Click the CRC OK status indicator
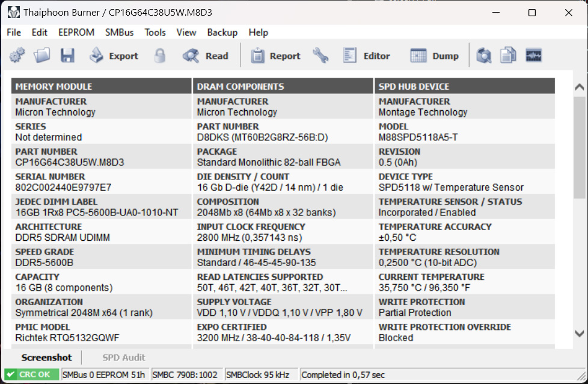 coord(31,374)
